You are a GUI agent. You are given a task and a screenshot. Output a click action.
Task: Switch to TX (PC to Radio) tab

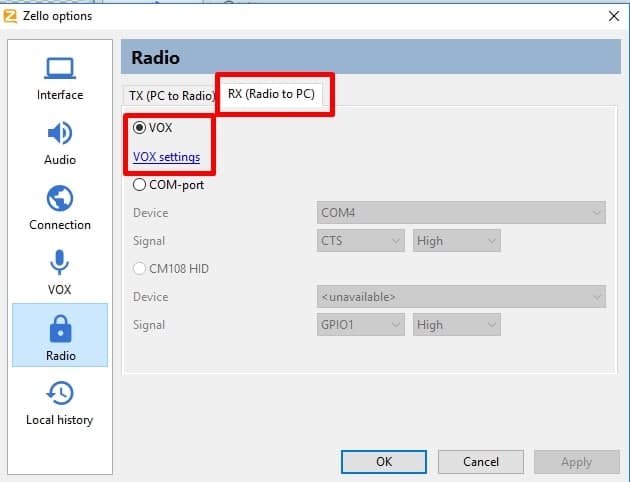point(170,95)
